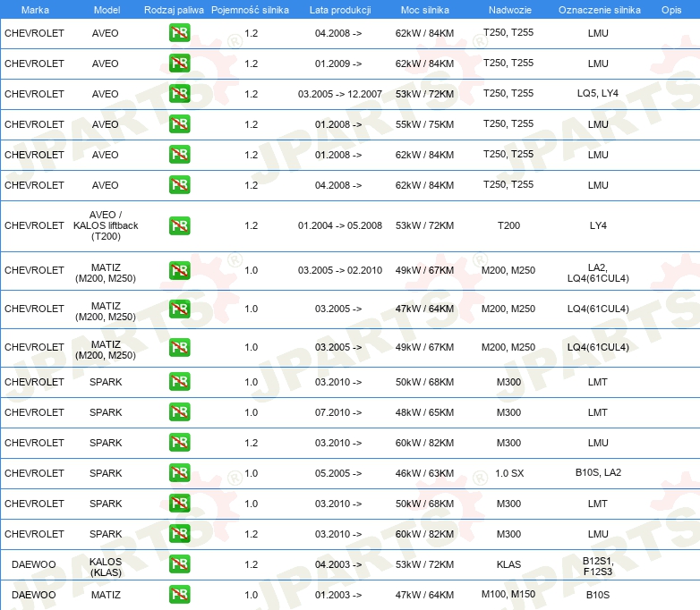Click fuel icon for MATIZ 47kW / 64KM Chevrolet row
The image size is (700, 610).
point(179,309)
